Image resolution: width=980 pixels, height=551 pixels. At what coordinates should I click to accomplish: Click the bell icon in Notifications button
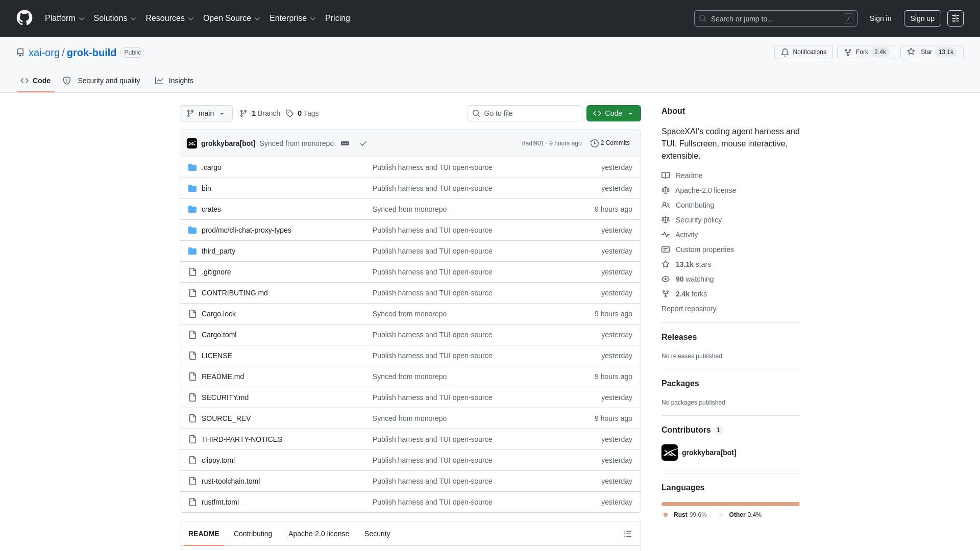tap(785, 53)
